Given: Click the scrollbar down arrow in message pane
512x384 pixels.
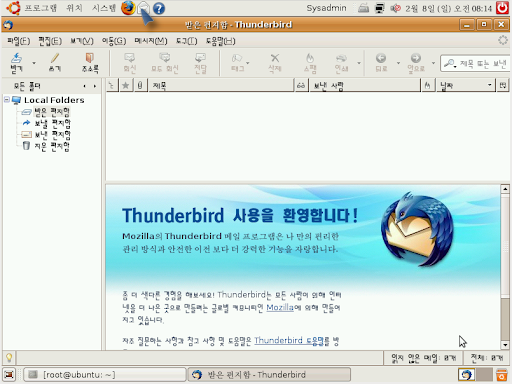Looking at the screenshot, I should (505, 345).
